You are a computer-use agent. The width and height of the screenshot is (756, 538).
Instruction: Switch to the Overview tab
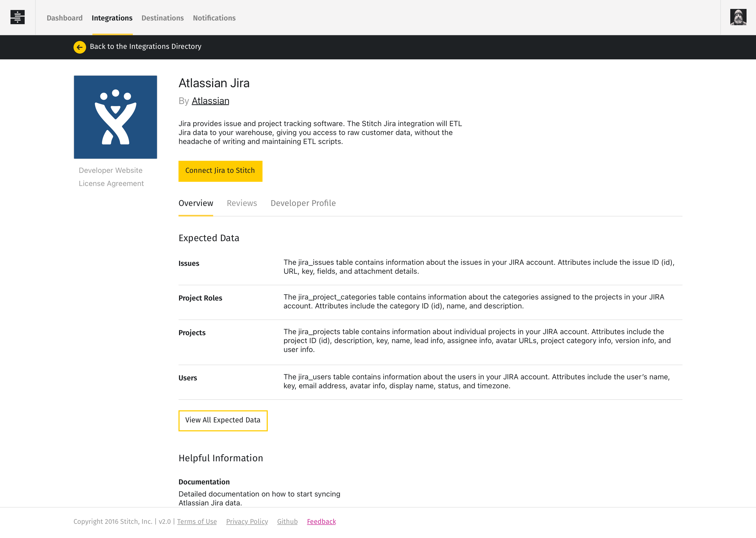[x=196, y=203]
